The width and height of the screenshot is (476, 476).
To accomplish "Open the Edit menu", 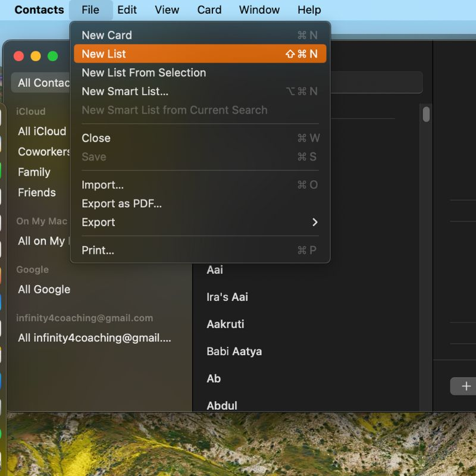I will click(127, 10).
